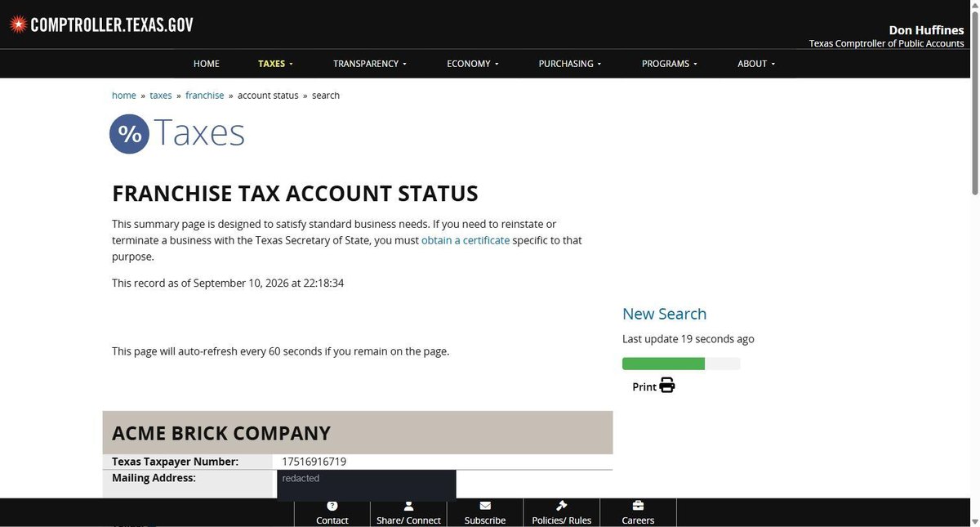Expand the PROGRAMS dropdown menu
This screenshot has width=980, height=527.
pyautogui.click(x=669, y=64)
